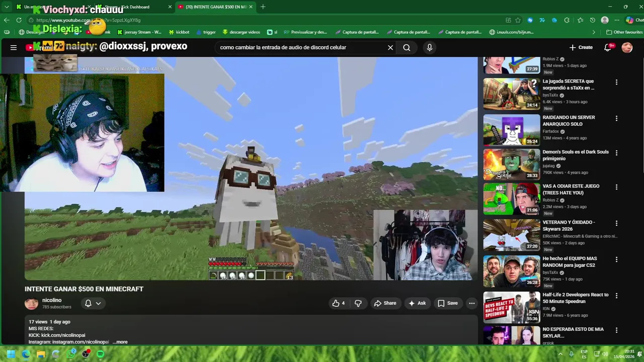This screenshot has width=644, height=362.
Task: Start voice search with microphone icon
Action: (x=429, y=47)
